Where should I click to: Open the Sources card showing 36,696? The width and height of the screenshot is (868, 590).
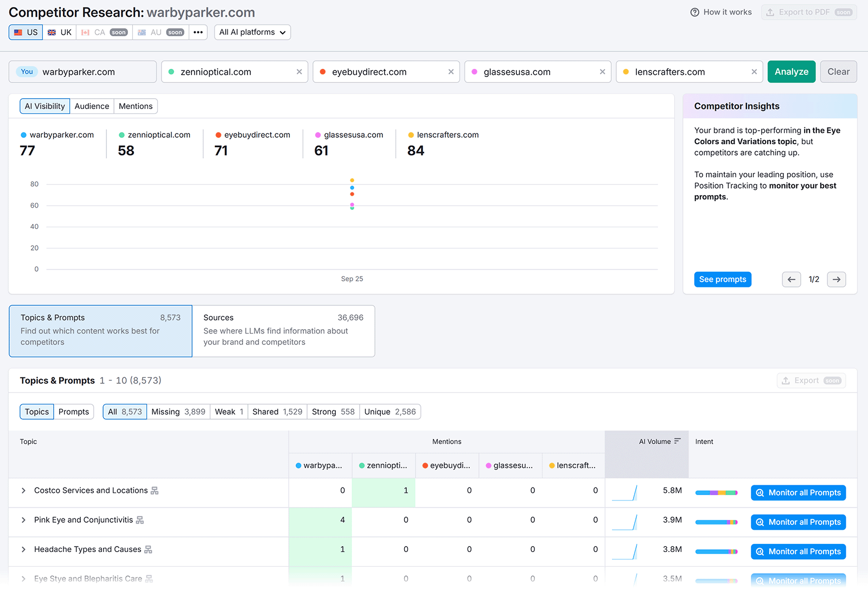(x=283, y=330)
